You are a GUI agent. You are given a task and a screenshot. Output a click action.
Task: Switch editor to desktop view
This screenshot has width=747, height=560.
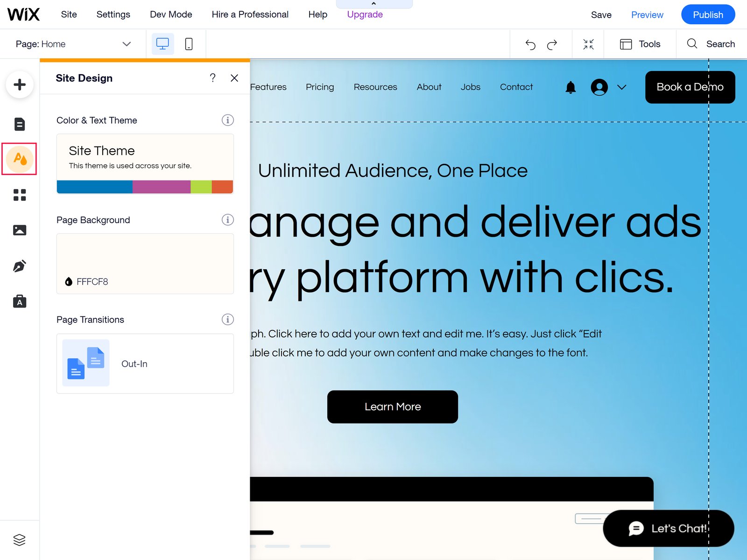pos(162,43)
